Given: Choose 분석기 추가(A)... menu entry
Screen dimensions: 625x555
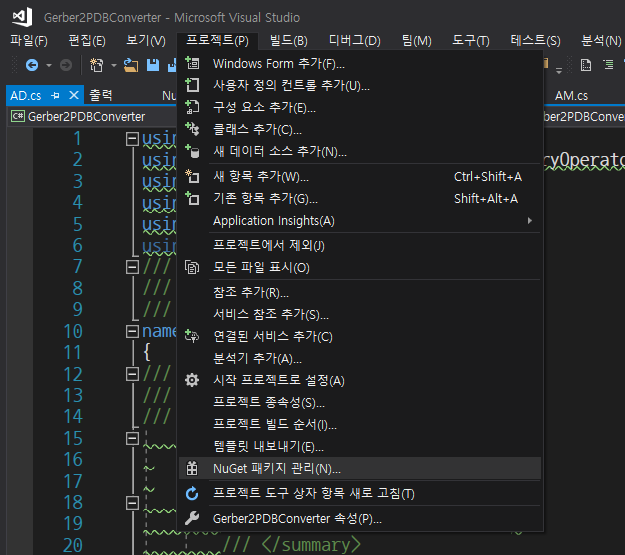Looking at the screenshot, I should tap(360, 358).
